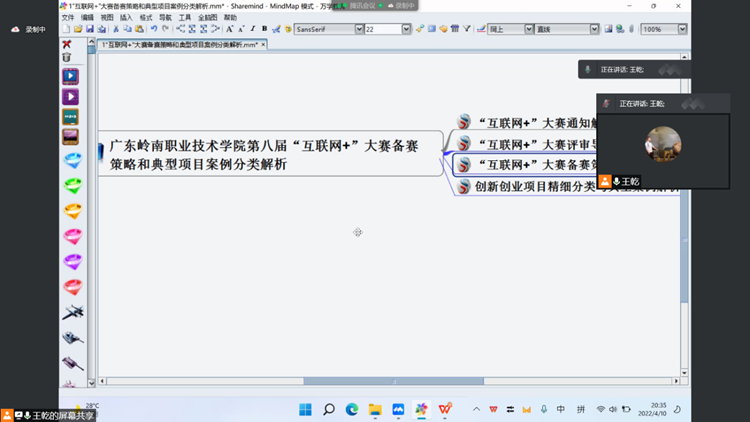Open the font size 22 dropdown
The width and height of the screenshot is (750, 422).
pyautogui.click(x=406, y=29)
